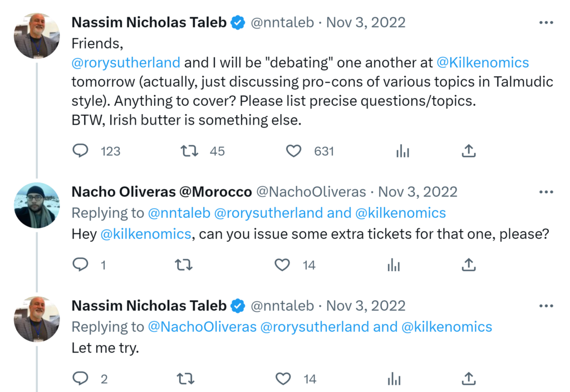Like the "Let me try." reply

283,379
